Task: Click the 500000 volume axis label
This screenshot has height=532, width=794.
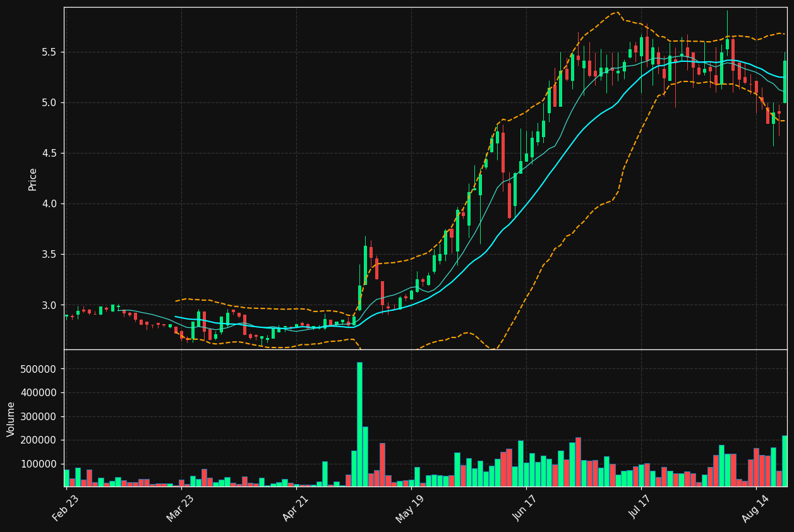Action: [x=39, y=369]
